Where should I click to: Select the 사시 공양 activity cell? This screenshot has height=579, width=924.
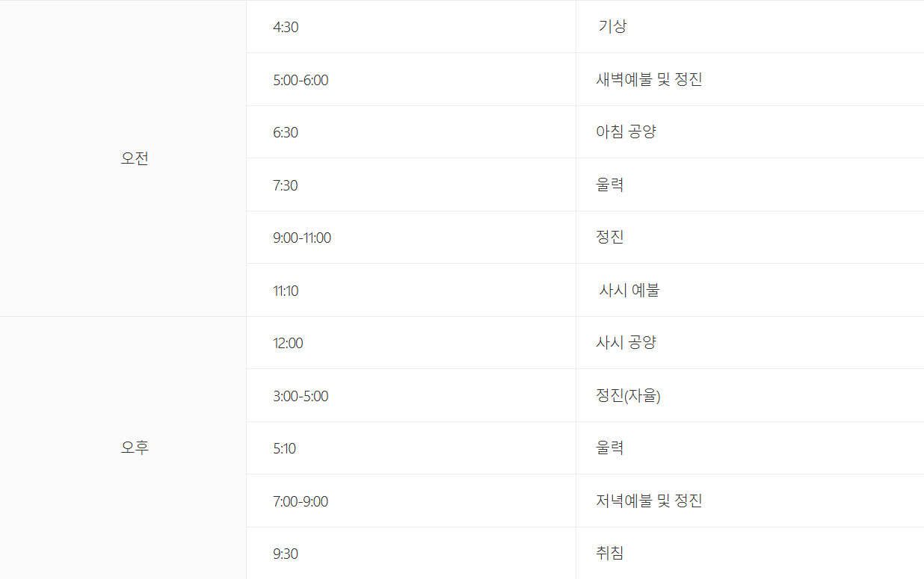[x=626, y=343]
